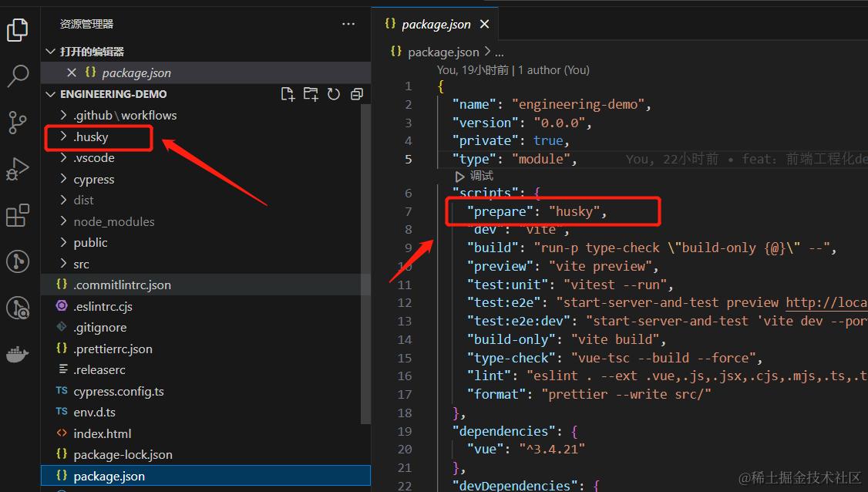Collapse the 打开的编辑器 section
This screenshot has width=868, height=492.
point(50,52)
